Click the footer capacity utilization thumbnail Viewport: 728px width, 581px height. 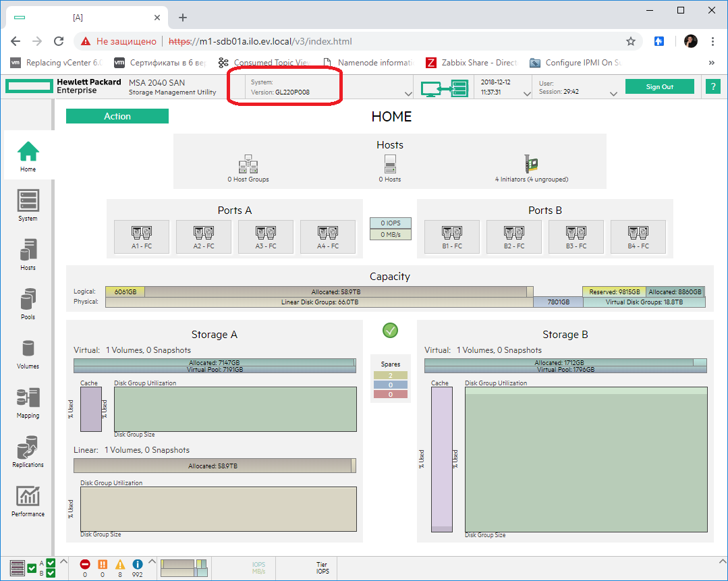point(184,568)
